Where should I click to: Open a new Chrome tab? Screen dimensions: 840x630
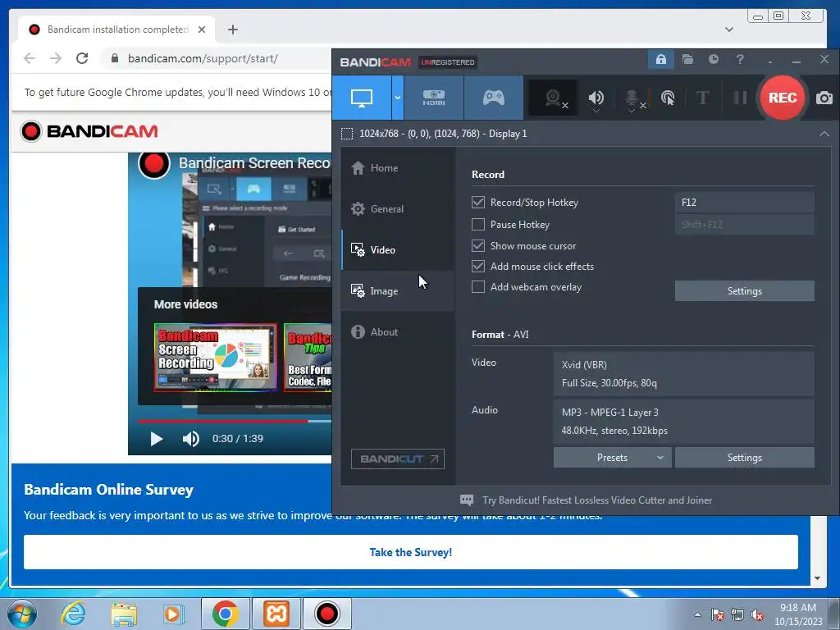(232, 30)
